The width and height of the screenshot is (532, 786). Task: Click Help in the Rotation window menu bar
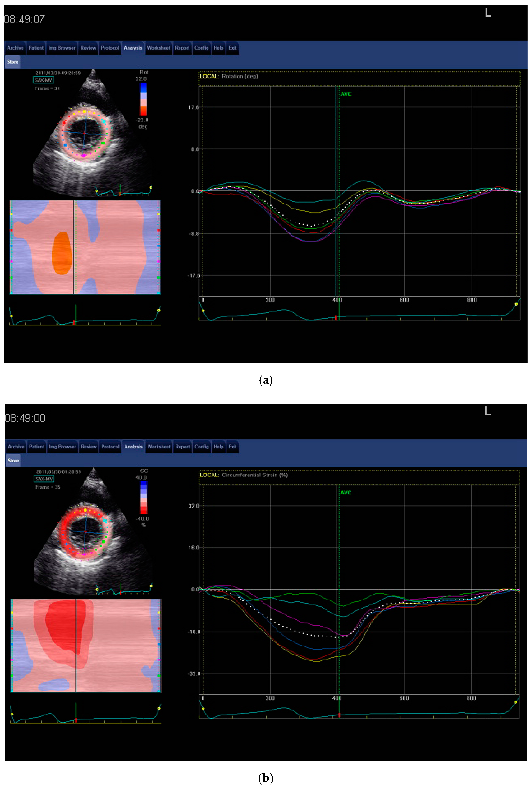click(x=218, y=48)
